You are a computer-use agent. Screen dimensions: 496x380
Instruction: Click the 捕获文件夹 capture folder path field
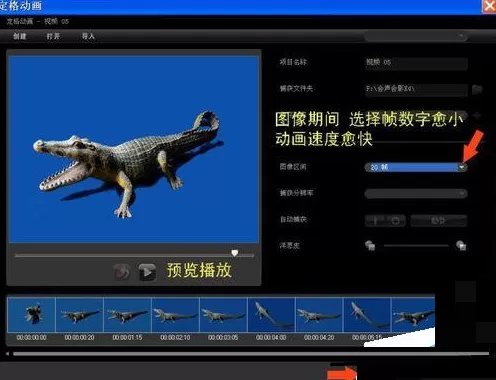tap(416, 89)
